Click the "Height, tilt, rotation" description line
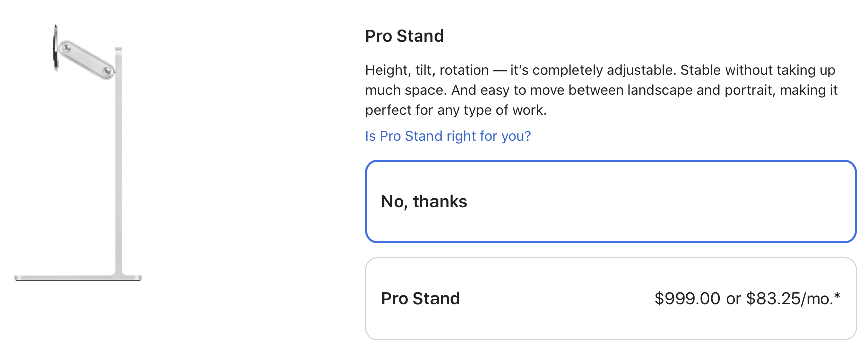 coord(601,70)
